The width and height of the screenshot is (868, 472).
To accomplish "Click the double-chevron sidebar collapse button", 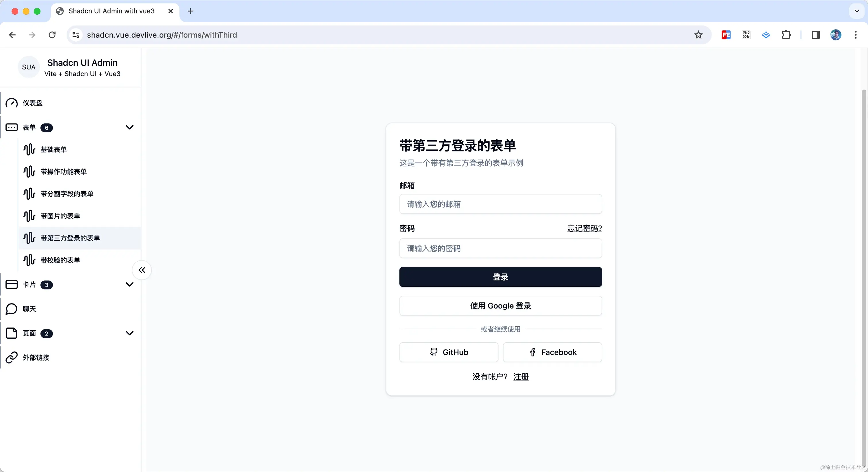I will coord(142,270).
